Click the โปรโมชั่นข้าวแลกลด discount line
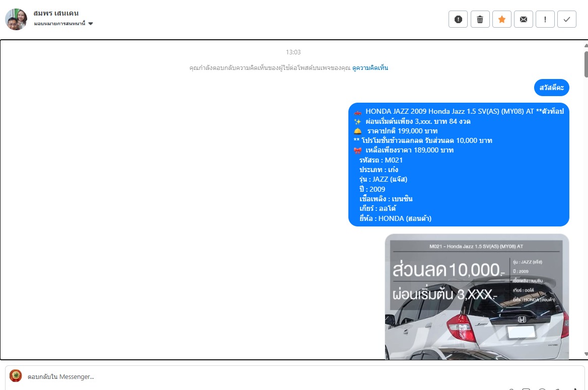 click(x=423, y=140)
